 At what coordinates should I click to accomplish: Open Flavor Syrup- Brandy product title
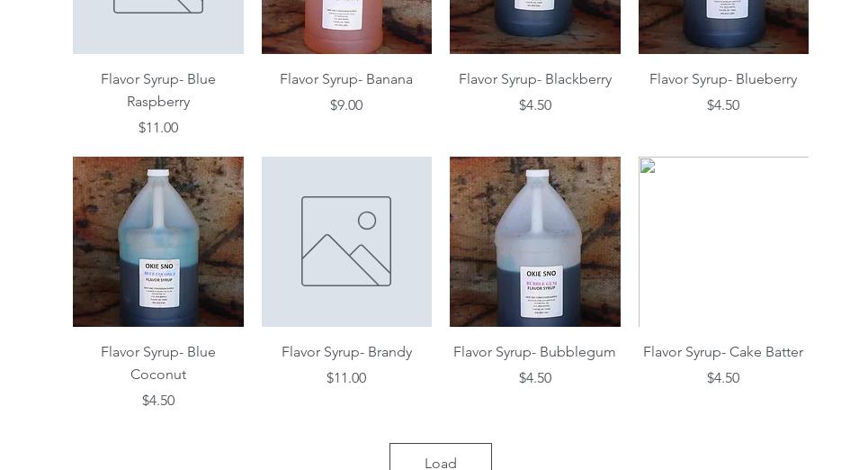pyautogui.click(x=346, y=352)
